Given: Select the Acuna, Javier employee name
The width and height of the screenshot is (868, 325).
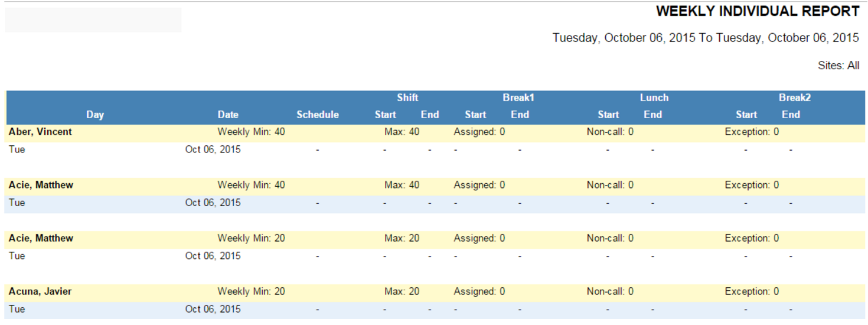Looking at the screenshot, I should tap(40, 291).
